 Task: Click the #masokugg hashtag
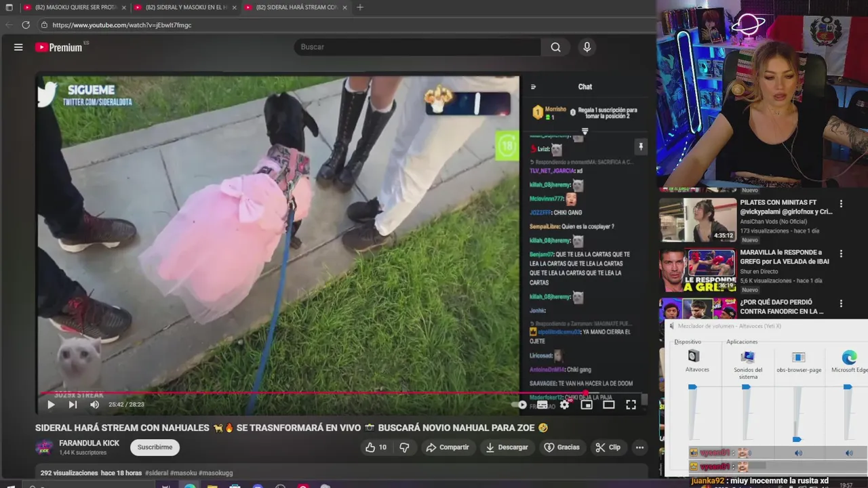[216, 473]
